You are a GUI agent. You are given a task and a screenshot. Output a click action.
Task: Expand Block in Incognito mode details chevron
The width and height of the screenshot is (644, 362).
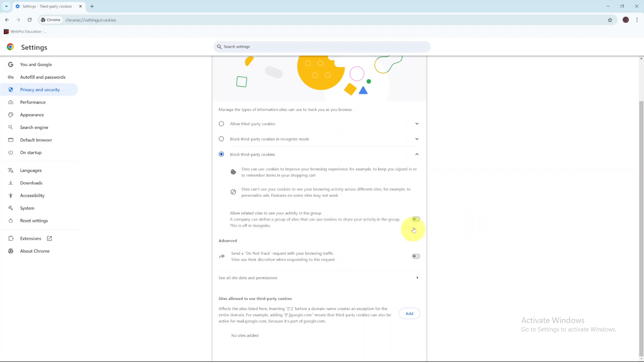pyautogui.click(x=417, y=139)
